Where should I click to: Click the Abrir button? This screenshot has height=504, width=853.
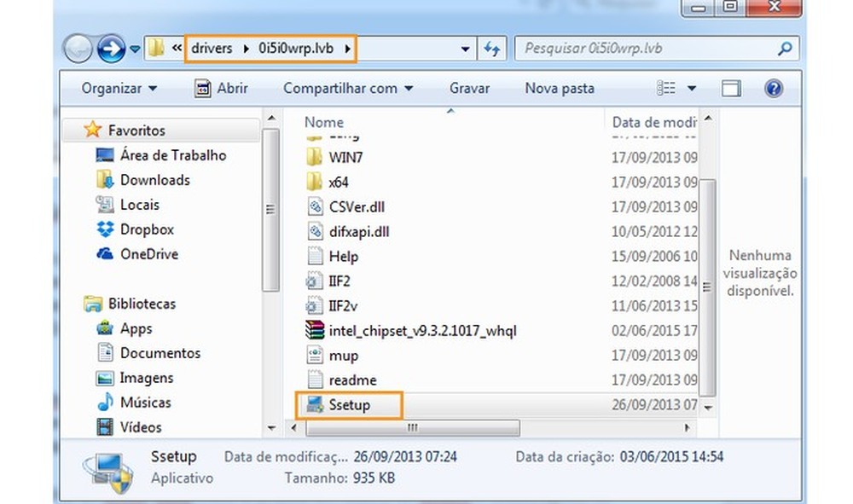[231, 88]
